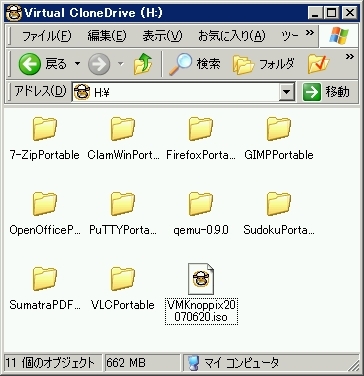Image resolution: width=364 pixels, height=376 pixels.
Task: Select the FirefoxPorta... name label
Action: pos(201,155)
